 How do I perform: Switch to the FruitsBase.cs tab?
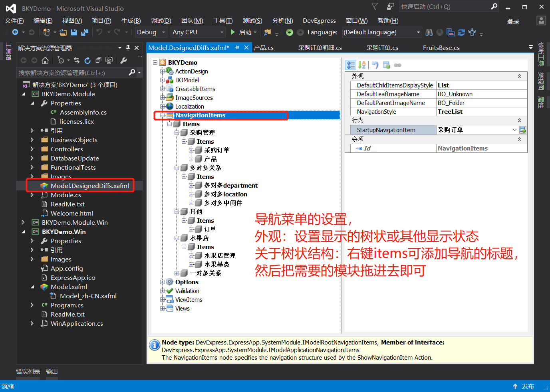click(441, 48)
